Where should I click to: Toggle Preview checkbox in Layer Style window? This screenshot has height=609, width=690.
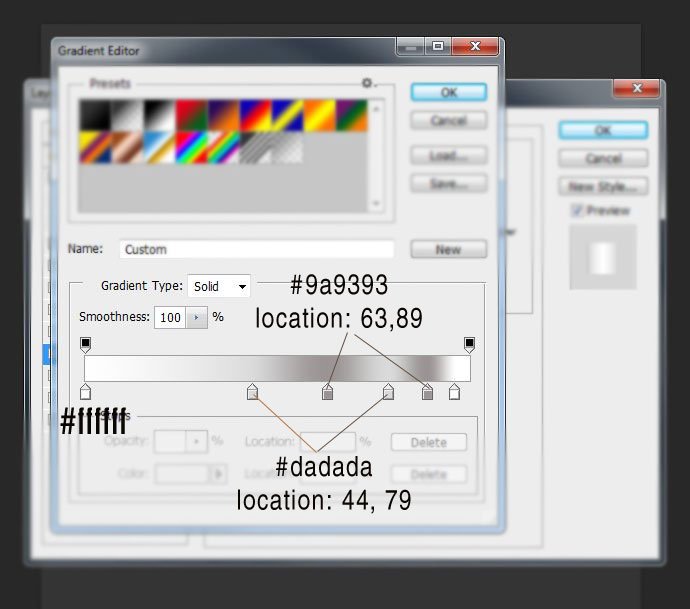[576, 210]
